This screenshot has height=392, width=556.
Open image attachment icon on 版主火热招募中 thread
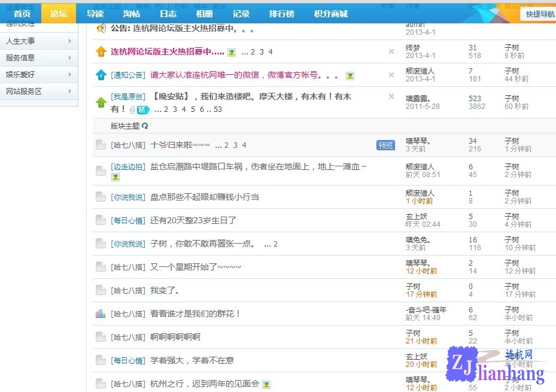click(232, 53)
